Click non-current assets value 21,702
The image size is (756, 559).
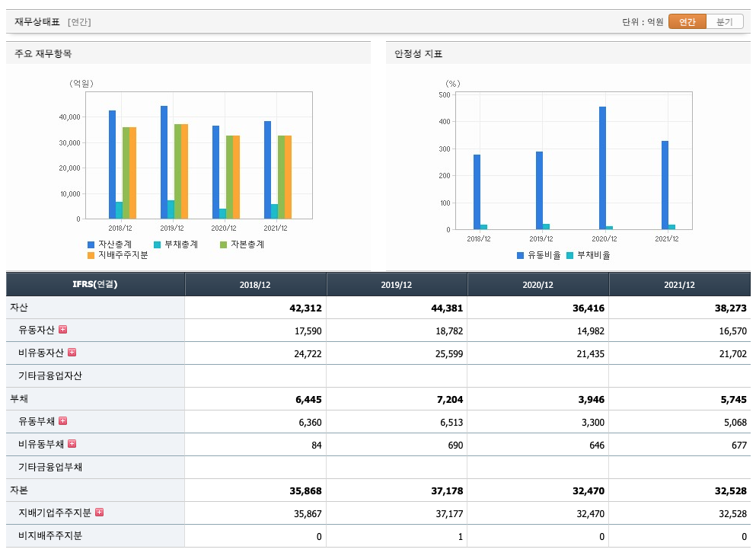pos(733,353)
